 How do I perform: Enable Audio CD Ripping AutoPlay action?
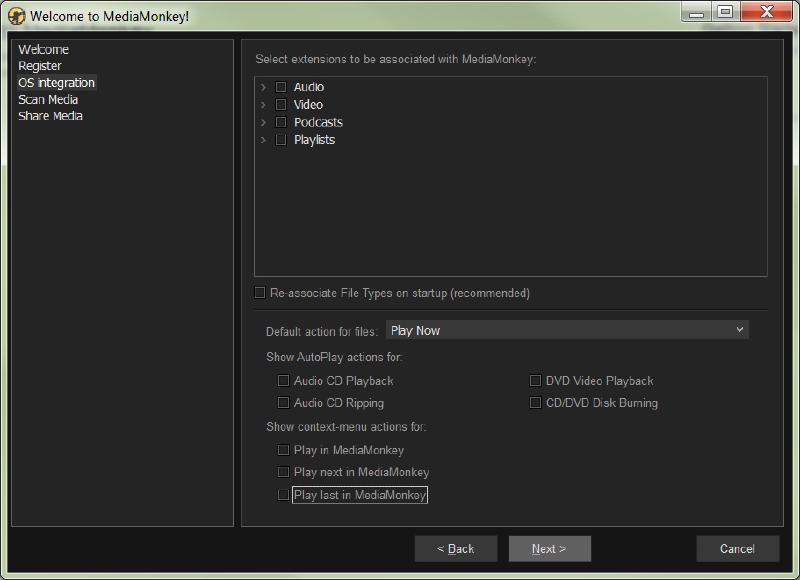(283, 402)
